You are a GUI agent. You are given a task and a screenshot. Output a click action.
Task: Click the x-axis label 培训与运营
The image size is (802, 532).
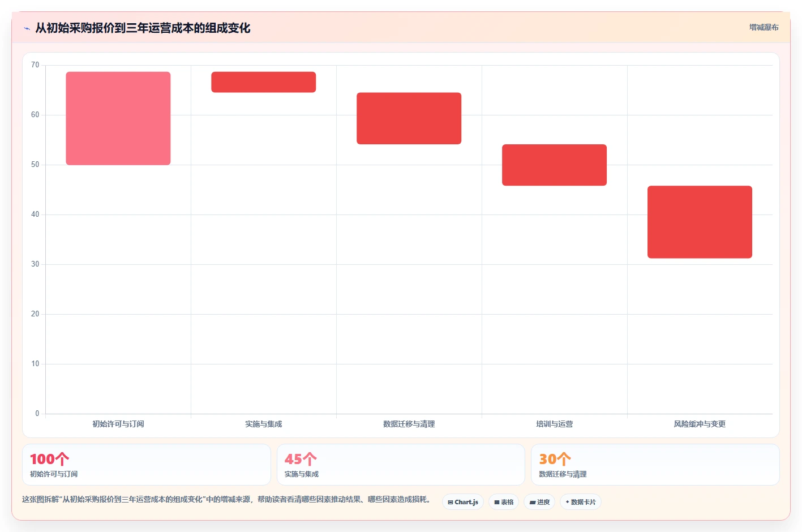pos(555,424)
